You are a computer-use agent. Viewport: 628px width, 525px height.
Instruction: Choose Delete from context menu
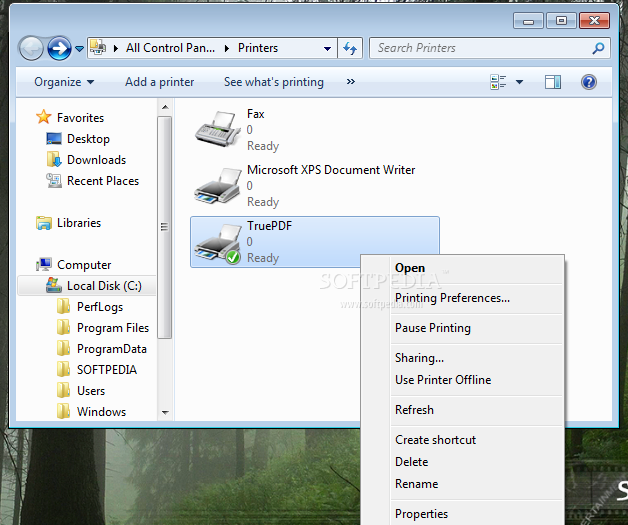(x=411, y=462)
